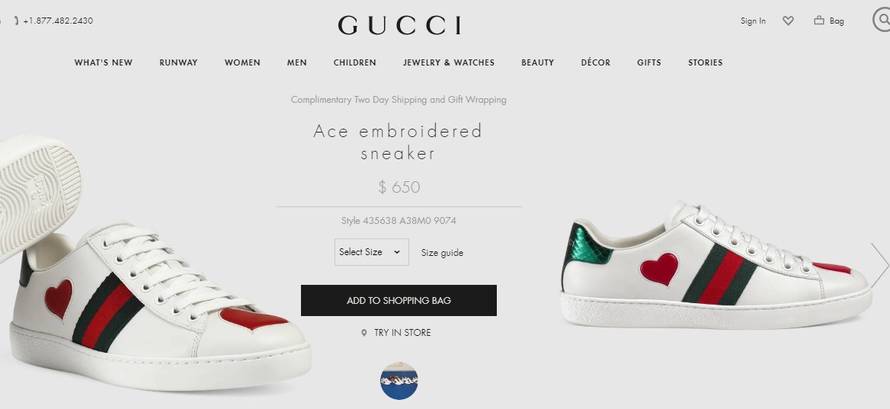Open the Select Size dropdown
The width and height of the screenshot is (890, 409).
[x=371, y=252]
